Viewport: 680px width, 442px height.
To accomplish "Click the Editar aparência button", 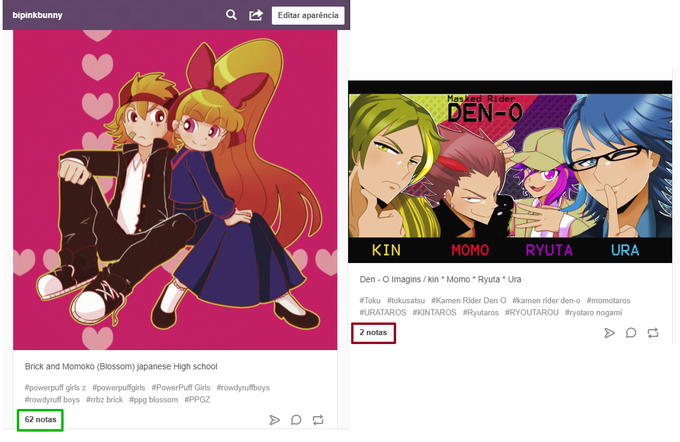I will (x=308, y=15).
